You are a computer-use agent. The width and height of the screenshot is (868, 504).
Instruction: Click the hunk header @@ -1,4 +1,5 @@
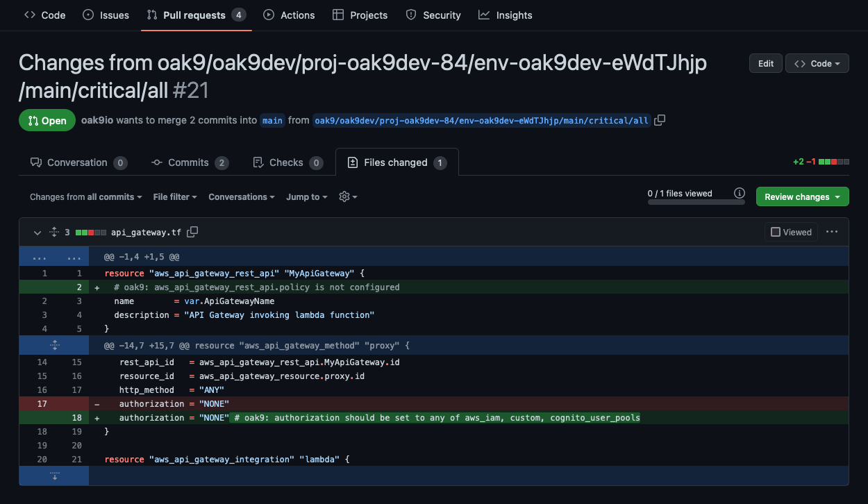(142, 257)
